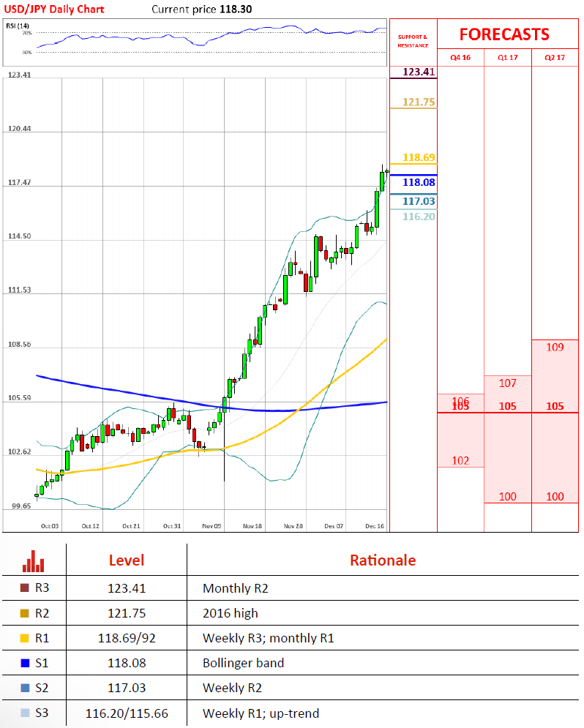Click the Rationale column header
584x728 pixels.
click(x=382, y=560)
